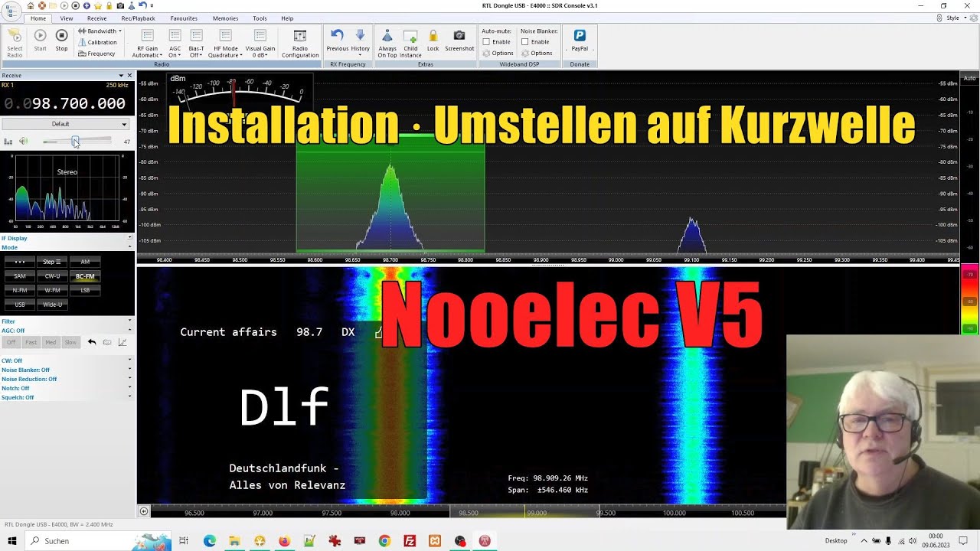Open the Rec/Playback tab
980x551 pixels.
(x=139, y=18)
